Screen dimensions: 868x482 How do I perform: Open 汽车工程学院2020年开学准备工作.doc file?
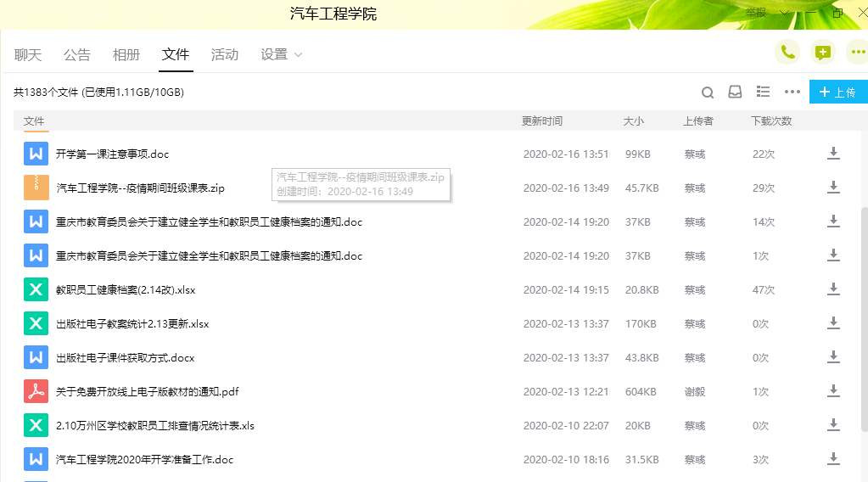(x=144, y=460)
